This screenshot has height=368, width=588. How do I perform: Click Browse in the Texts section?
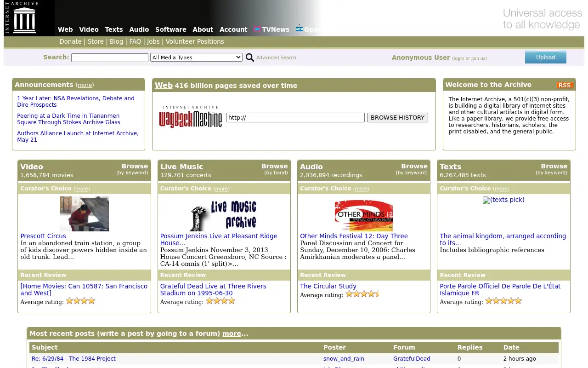coord(554,166)
